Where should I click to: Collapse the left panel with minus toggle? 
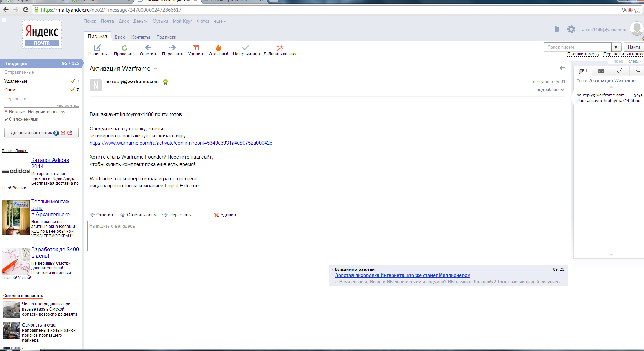[4, 20]
